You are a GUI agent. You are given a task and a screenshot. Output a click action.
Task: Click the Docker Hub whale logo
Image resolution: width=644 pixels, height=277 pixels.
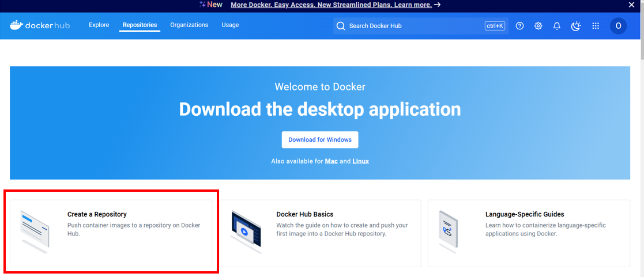(40, 25)
